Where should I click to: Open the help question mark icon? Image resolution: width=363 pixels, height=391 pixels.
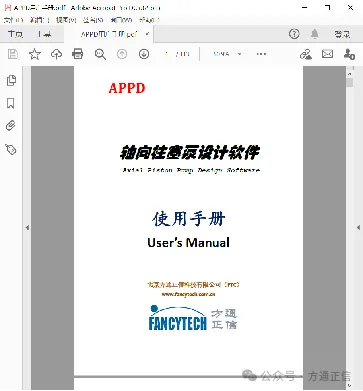pyautogui.click(x=294, y=34)
